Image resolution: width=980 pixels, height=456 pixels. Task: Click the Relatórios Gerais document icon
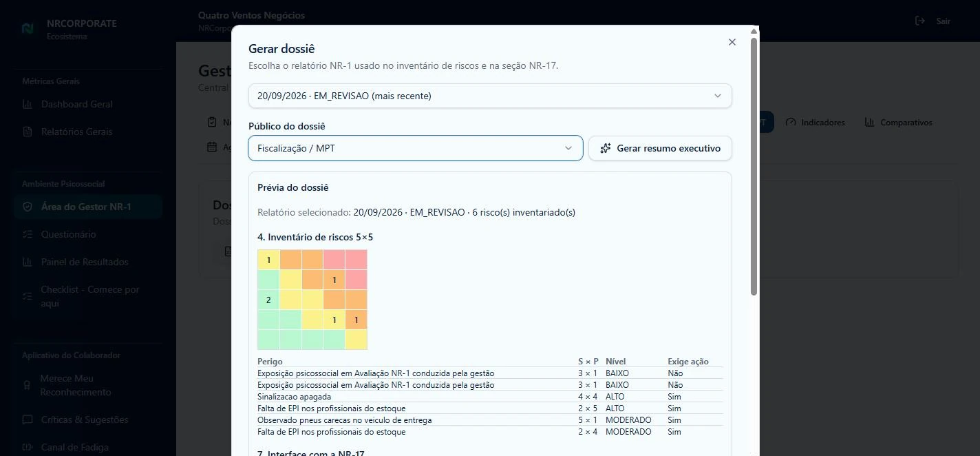point(28,132)
